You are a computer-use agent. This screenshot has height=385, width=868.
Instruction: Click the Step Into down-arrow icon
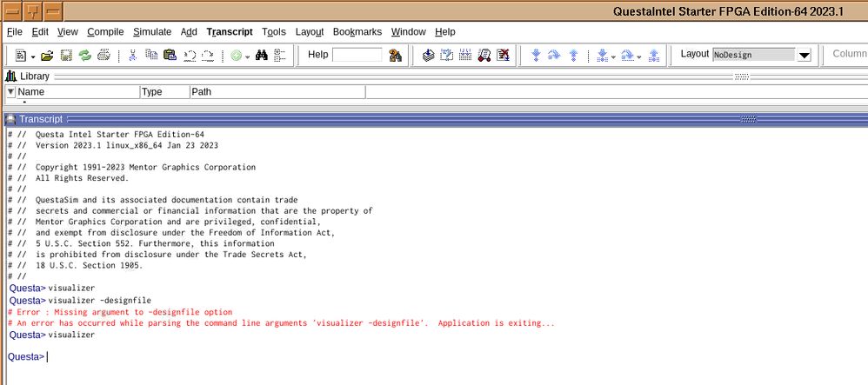[536, 56]
